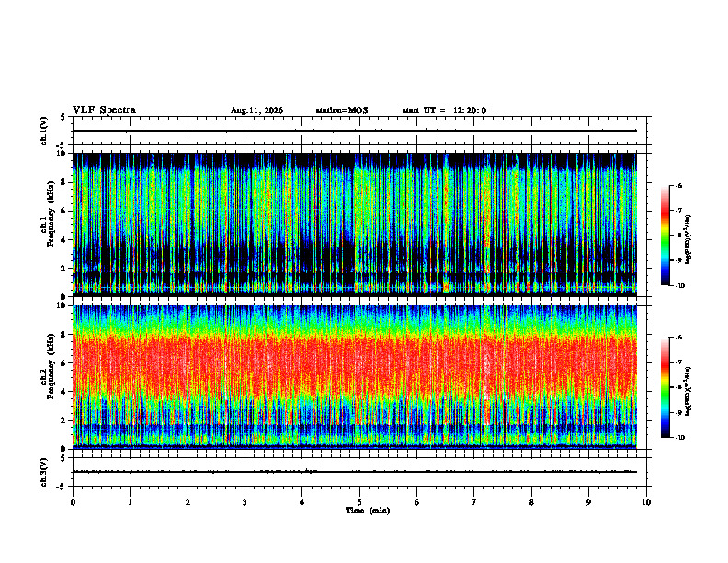
Task: Click the red band in ch.2 spectrogram
Action: (355, 364)
